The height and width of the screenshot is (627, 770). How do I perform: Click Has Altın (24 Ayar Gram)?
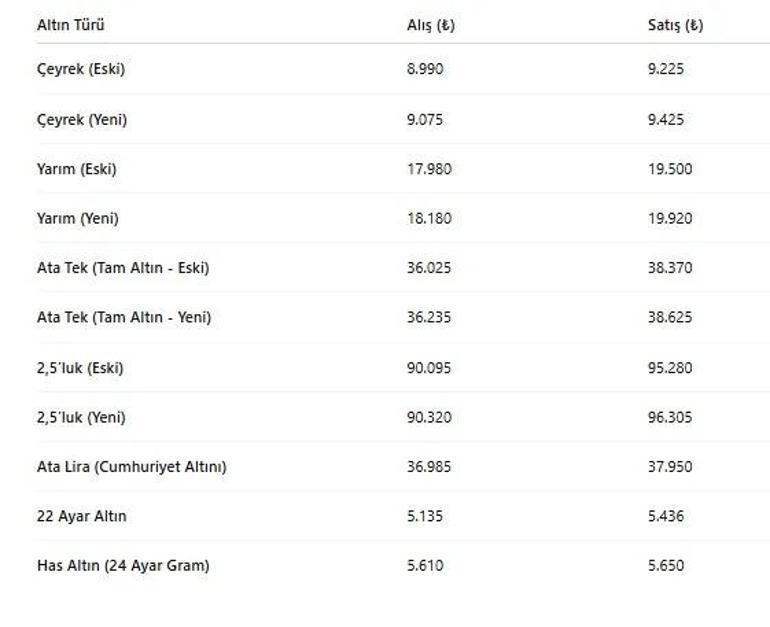click(x=123, y=566)
